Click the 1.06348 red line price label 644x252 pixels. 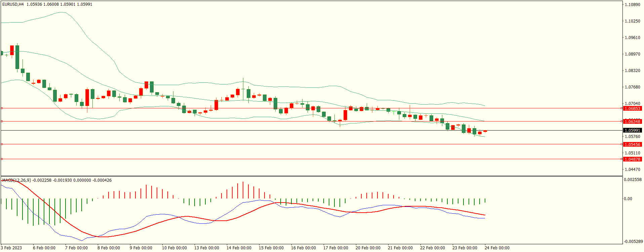tap(632, 121)
